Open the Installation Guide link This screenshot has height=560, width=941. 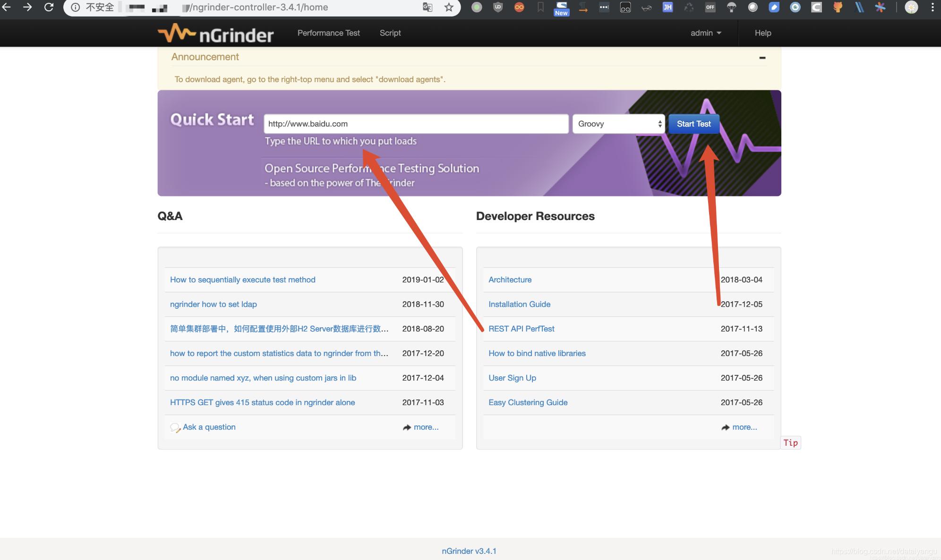(x=519, y=304)
